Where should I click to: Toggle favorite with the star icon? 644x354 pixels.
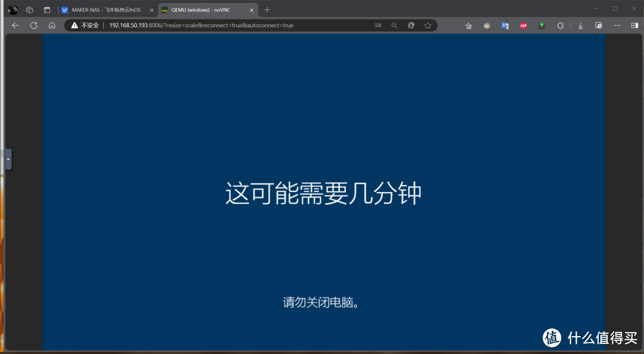pyautogui.click(x=428, y=25)
